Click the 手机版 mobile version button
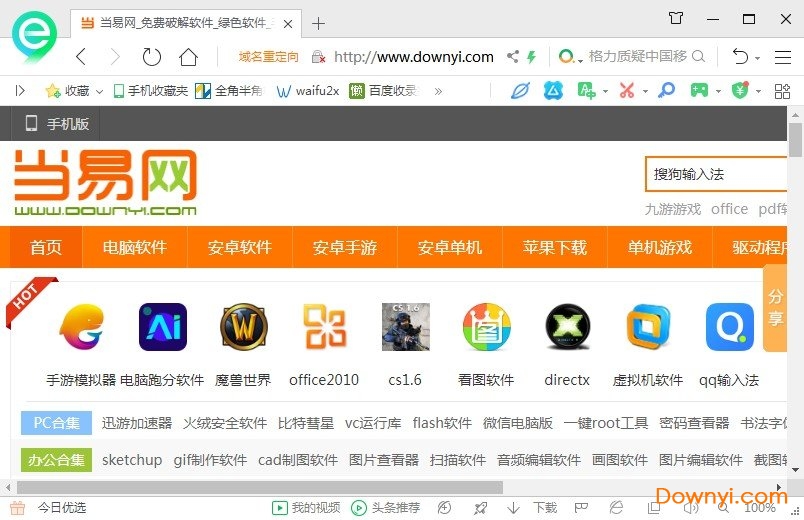 57,124
